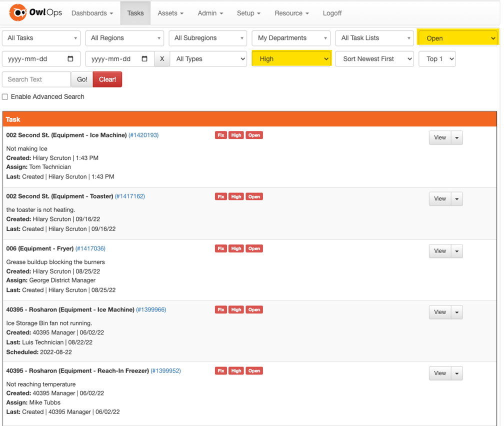Open calendar picker on second date field
Screen dimensions: 504x426
point(144,59)
